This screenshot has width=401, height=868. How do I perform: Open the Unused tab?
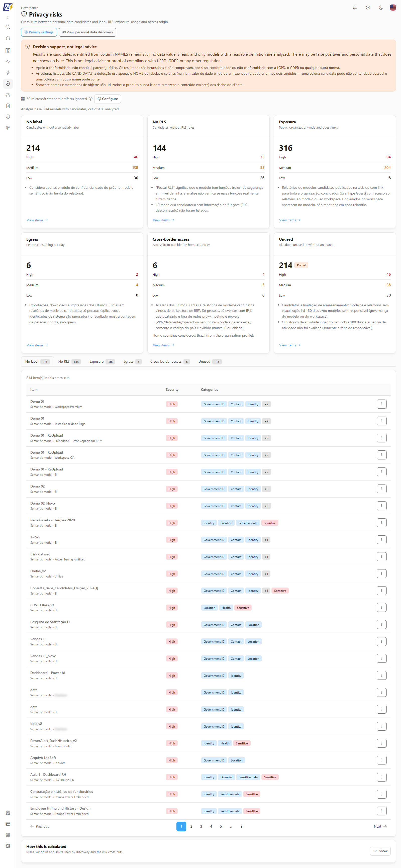click(x=210, y=361)
